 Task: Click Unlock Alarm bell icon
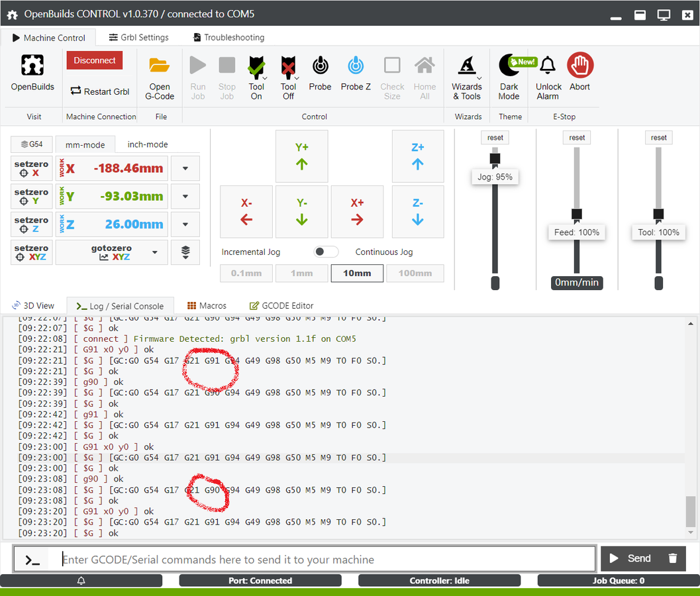pyautogui.click(x=548, y=66)
